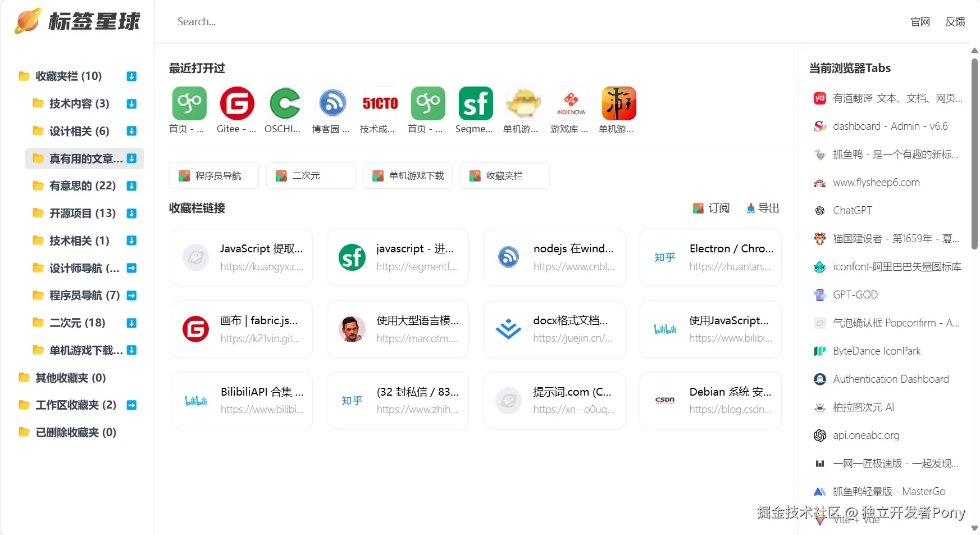Toggle the arrow beside 有意思的 (22)

tap(131, 186)
